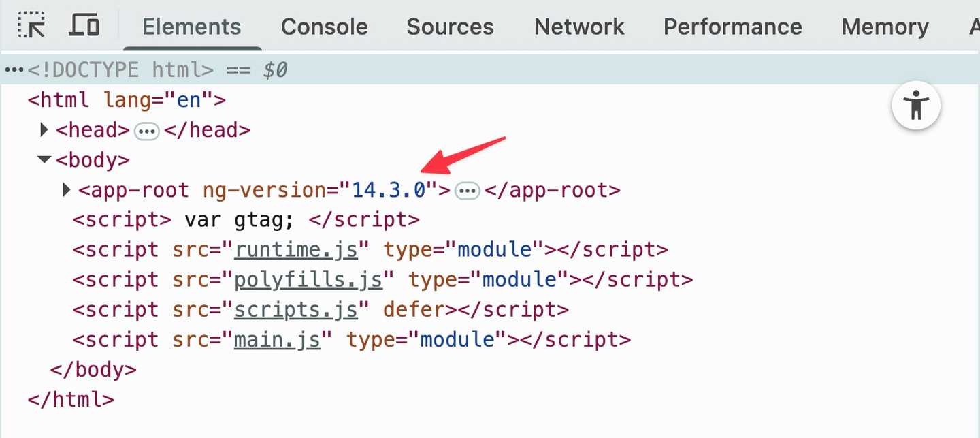Select the var gtag script line
The width and height of the screenshot is (980, 438).
(x=246, y=220)
